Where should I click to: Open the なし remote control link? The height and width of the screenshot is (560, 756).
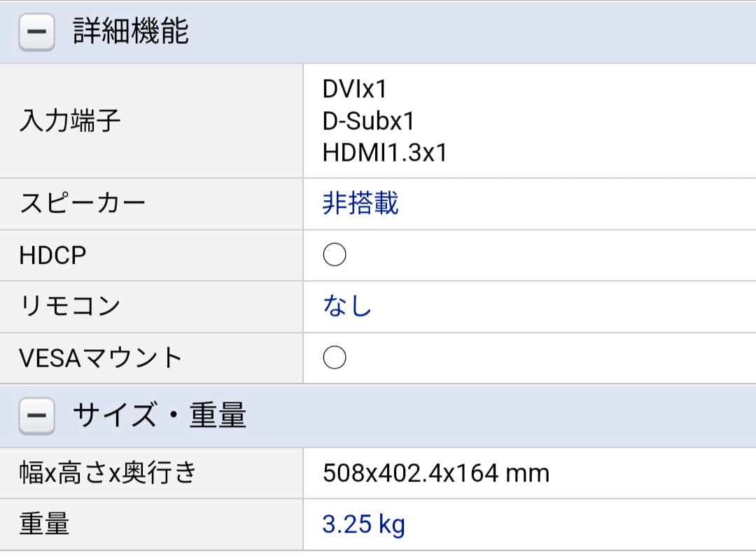tap(346, 305)
